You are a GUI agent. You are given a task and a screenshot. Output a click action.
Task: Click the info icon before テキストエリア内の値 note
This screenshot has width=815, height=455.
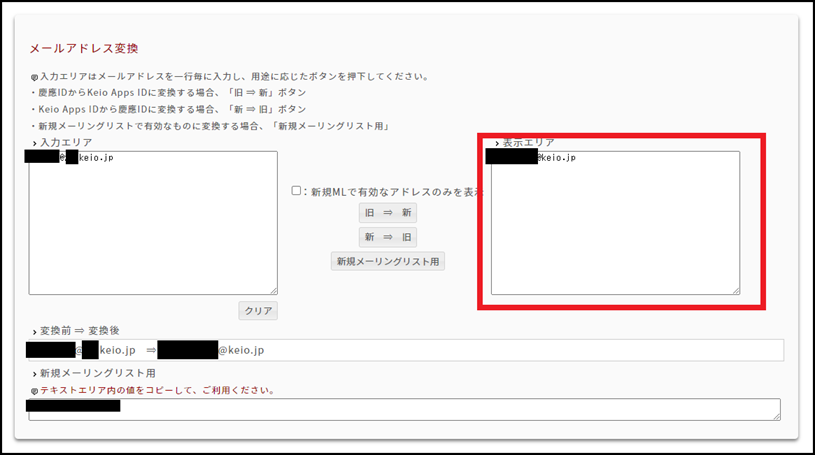tap(34, 390)
